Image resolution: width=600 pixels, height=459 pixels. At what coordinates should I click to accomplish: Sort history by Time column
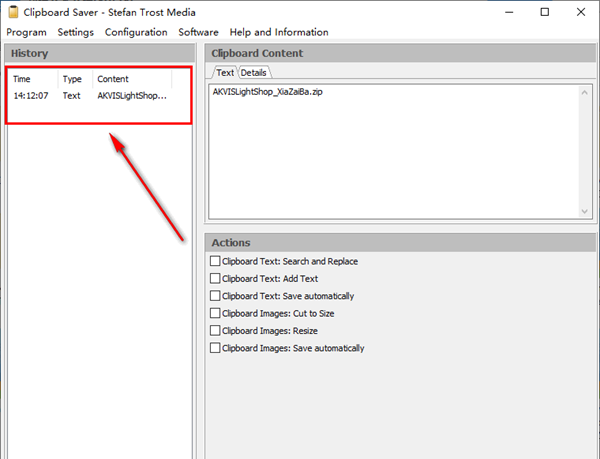pyautogui.click(x=34, y=79)
